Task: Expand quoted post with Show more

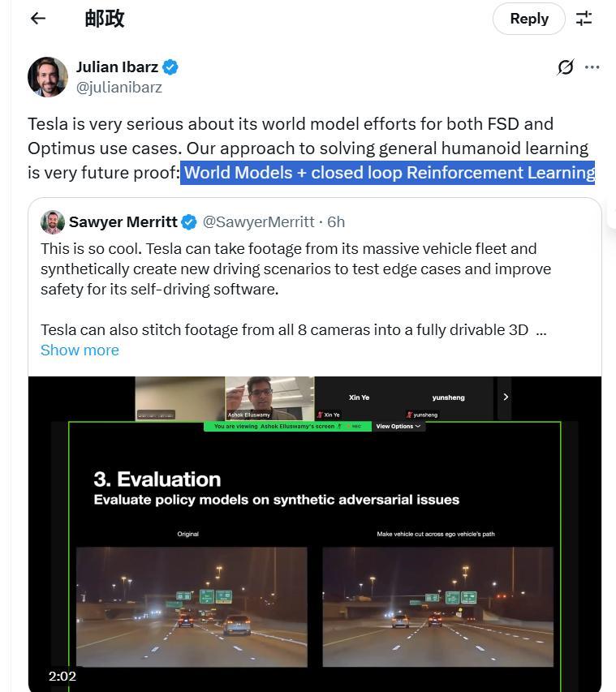Action: (80, 350)
